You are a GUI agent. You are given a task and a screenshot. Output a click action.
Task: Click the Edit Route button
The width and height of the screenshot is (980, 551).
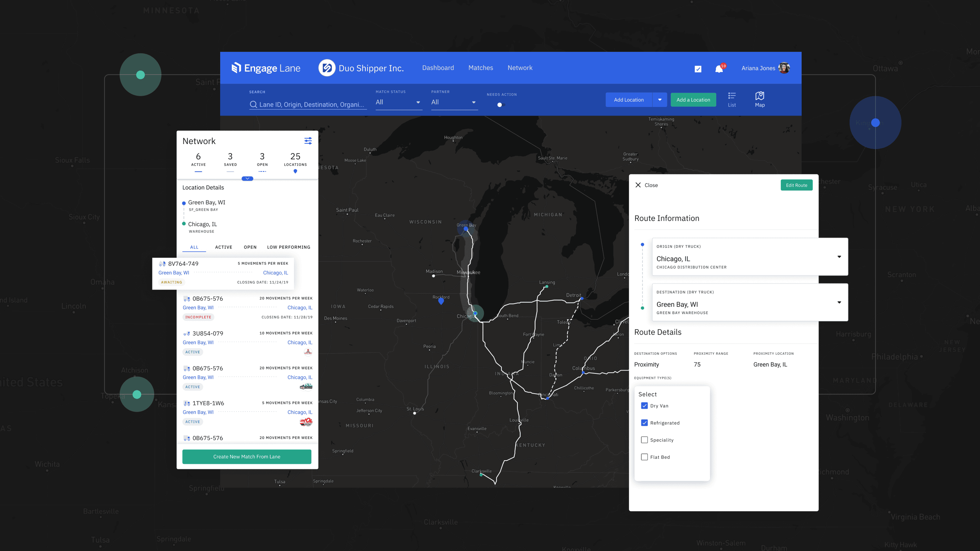(796, 185)
